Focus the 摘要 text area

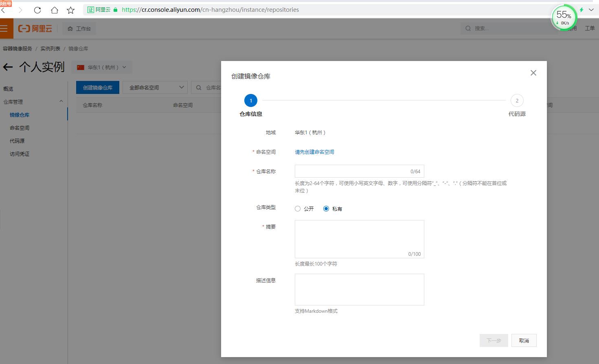point(360,239)
